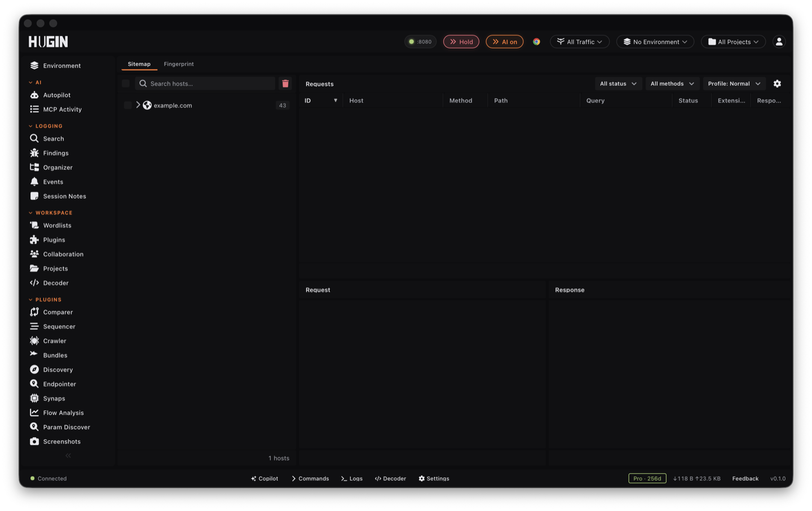Image resolution: width=812 pixels, height=511 pixels.
Task: Open Settings in bottom bar
Action: point(434,478)
